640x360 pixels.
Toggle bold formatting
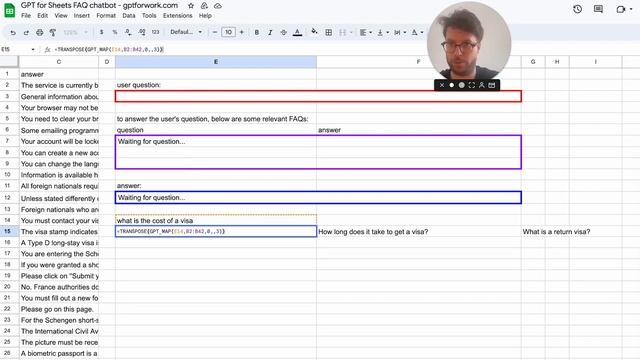tap(257, 32)
